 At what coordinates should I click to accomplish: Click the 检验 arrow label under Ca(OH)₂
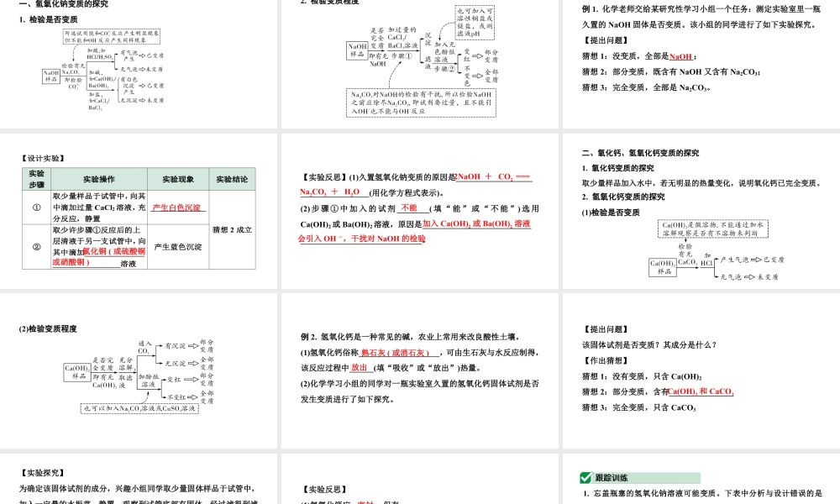[685, 246]
